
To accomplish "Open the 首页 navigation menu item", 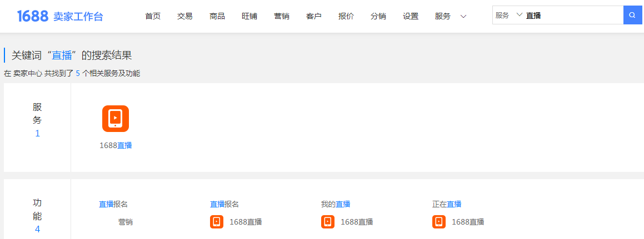I will (x=153, y=16).
